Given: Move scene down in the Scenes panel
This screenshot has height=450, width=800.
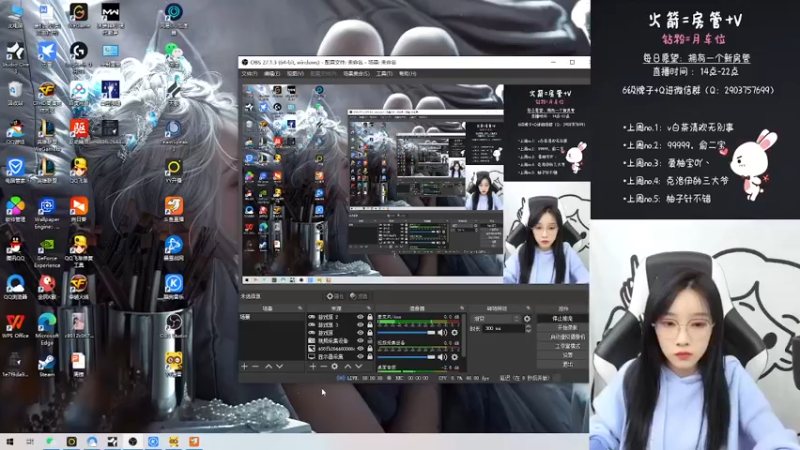Looking at the screenshot, I should point(280,366).
